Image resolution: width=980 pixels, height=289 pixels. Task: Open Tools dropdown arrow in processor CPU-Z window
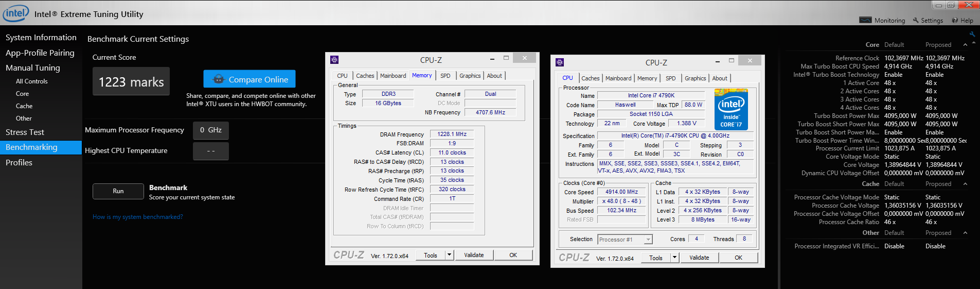(674, 257)
